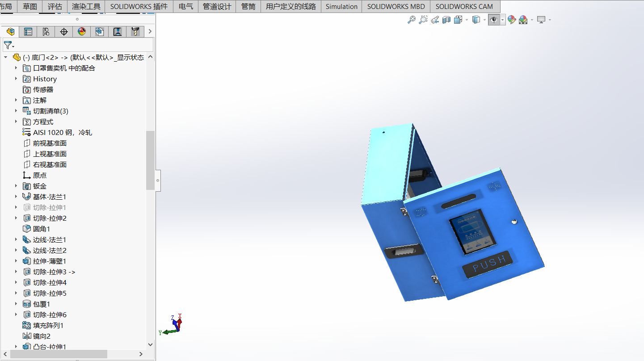Open the DimXpertManager crosshair tab
This screenshot has width=644, height=361.
pos(63,32)
